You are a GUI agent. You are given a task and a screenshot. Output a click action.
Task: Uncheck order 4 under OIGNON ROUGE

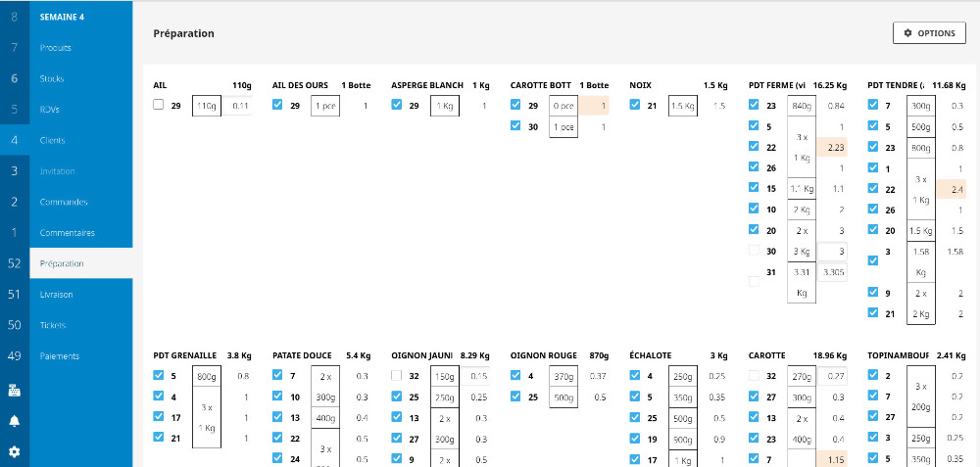pos(515,375)
